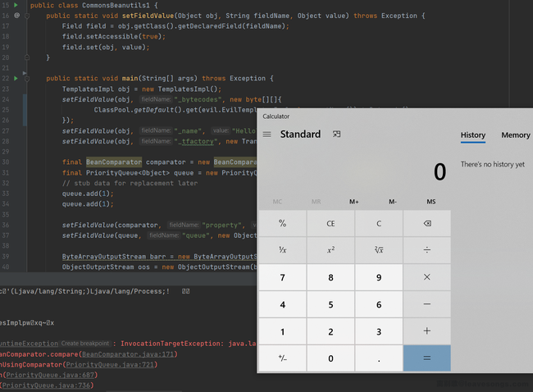Toggle the sign with the plus/minus button
Screen dimensions: 533x392
coord(282,358)
